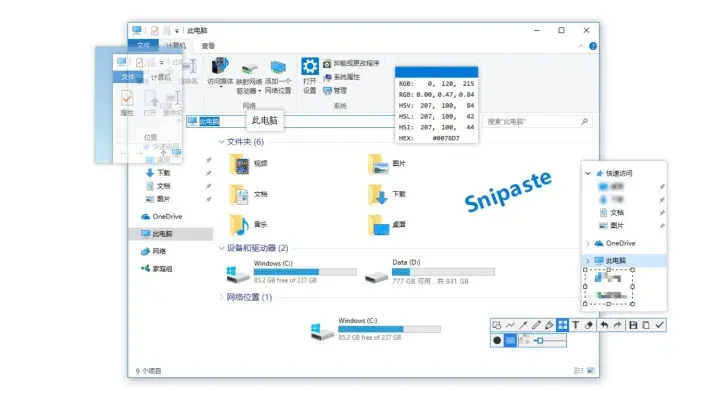Open the 下载 folder in 文件夹 group

(387, 194)
